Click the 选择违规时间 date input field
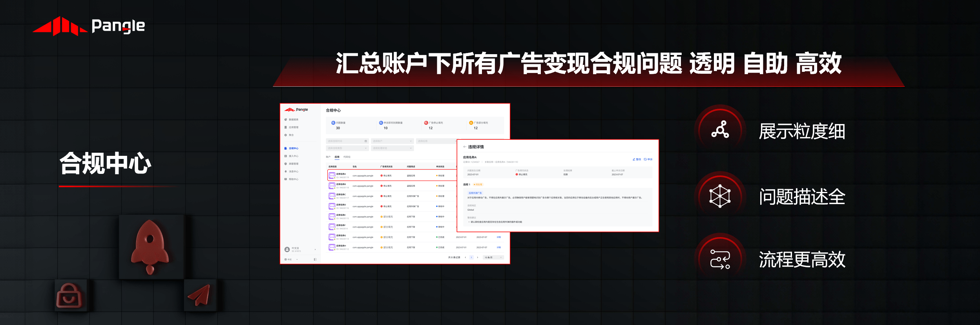 click(347, 141)
